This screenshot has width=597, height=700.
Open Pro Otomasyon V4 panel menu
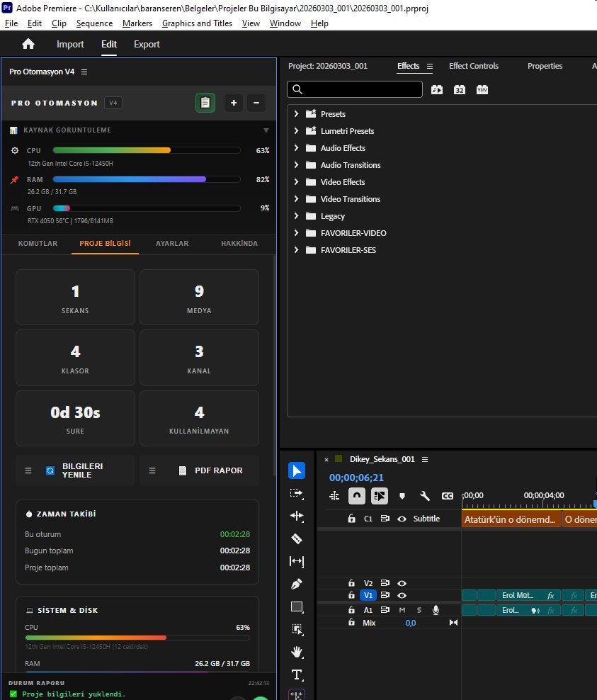point(84,72)
